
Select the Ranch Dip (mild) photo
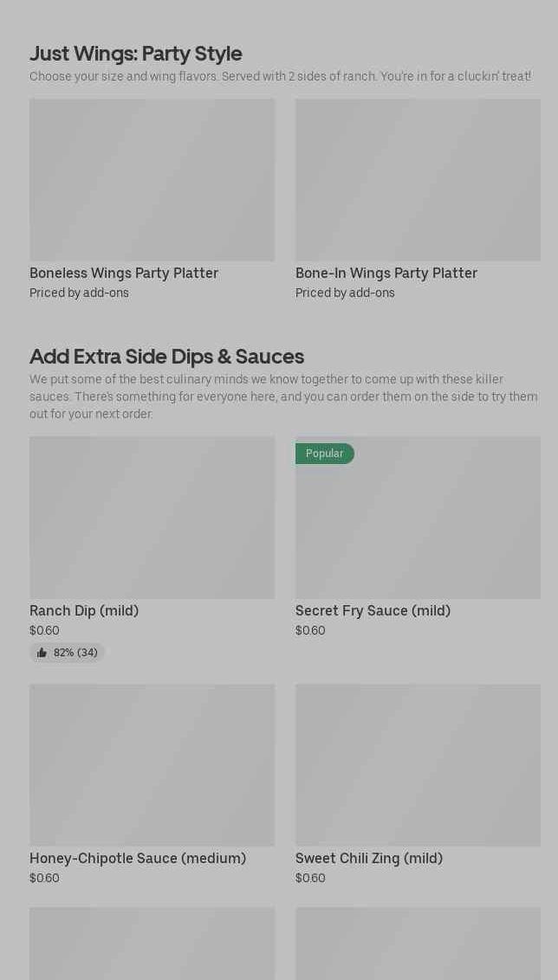[152, 518]
